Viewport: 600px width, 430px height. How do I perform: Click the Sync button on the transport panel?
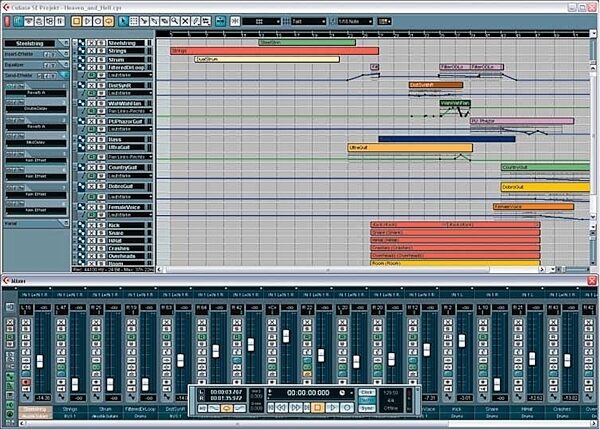[x=367, y=408]
